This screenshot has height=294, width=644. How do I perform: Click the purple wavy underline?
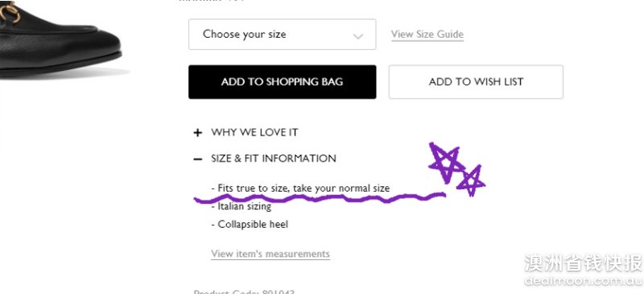click(320, 198)
